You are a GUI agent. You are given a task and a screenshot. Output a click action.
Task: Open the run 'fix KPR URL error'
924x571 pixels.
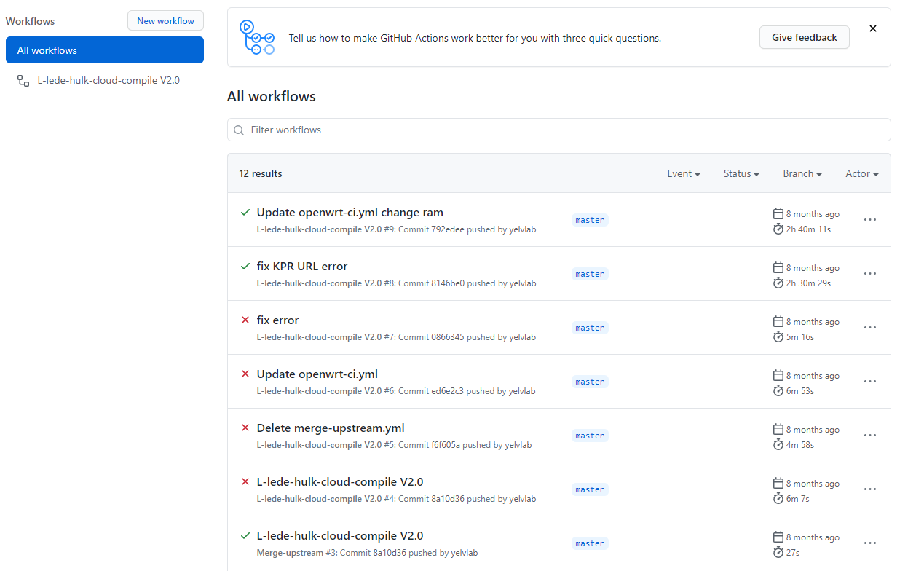click(302, 267)
